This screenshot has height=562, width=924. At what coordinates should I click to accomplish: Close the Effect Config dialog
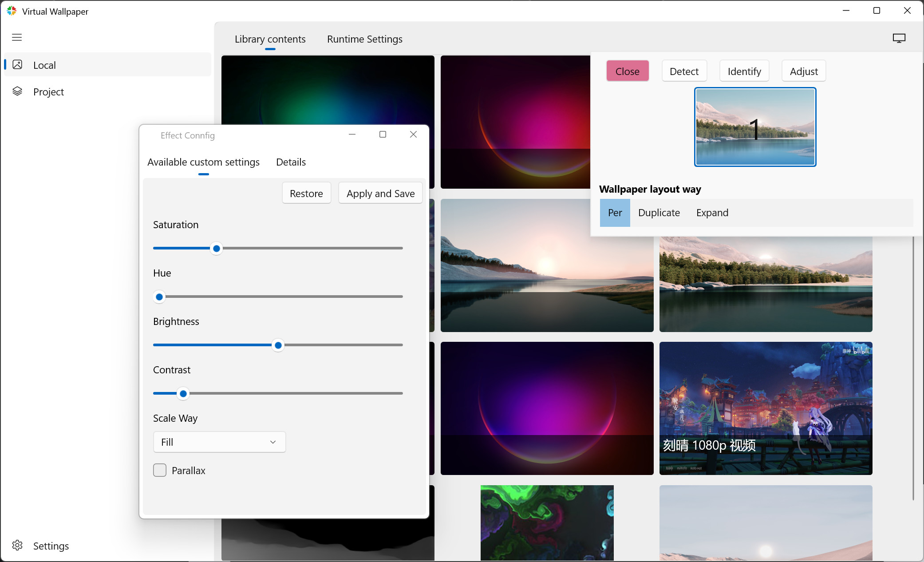pyautogui.click(x=413, y=135)
